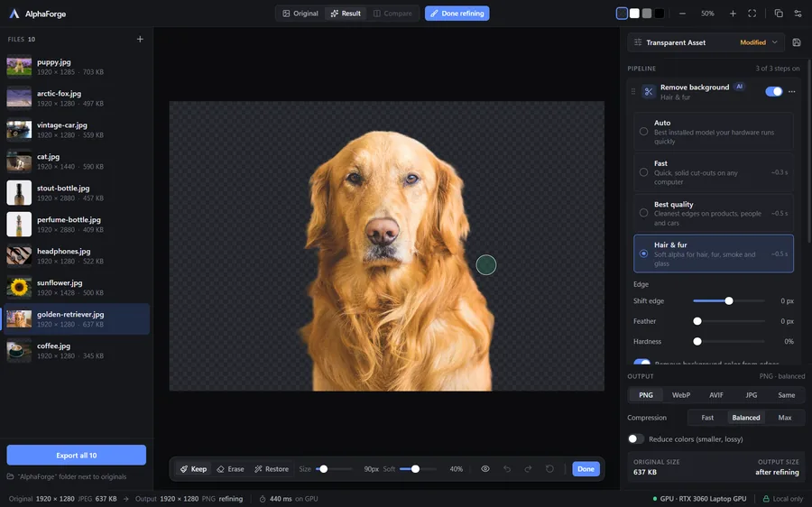Select the Fast model option

pyautogui.click(x=713, y=172)
